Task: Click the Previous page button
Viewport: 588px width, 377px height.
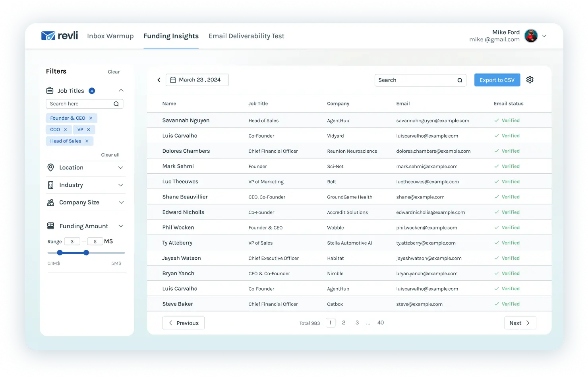Action: 184,323
